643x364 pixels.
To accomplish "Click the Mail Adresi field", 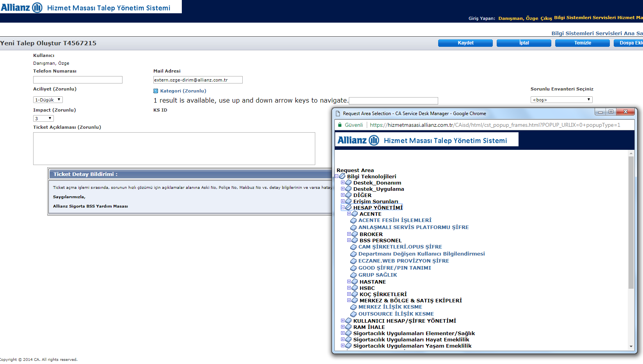I will (198, 80).
